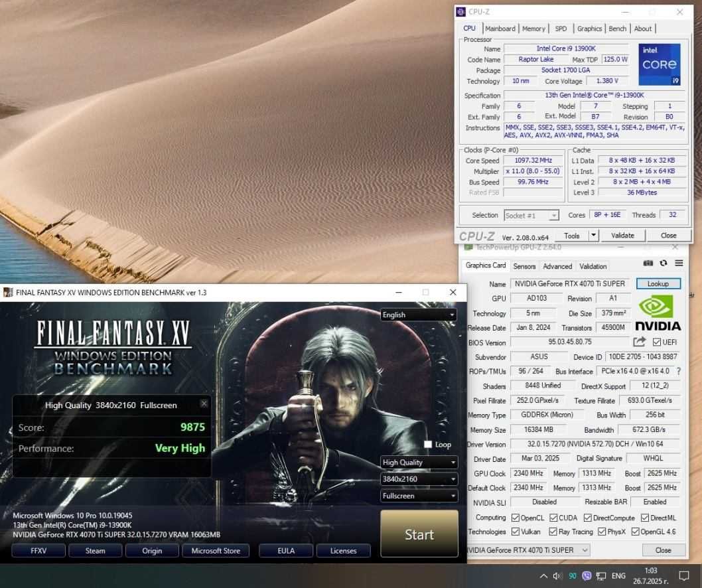This screenshot has width=702, height=588.
Task: Click the GPU-Z screenshot camera icon
Action: coord(648,263)
